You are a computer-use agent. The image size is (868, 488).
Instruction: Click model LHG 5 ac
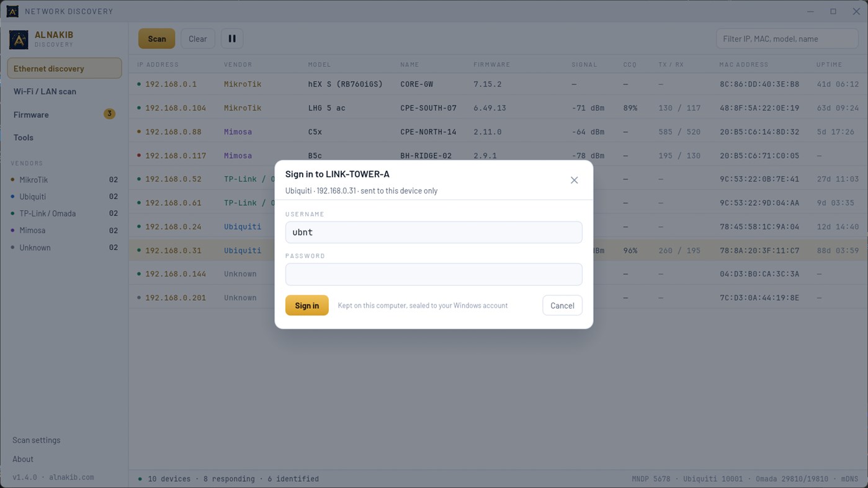pos(327,108)
